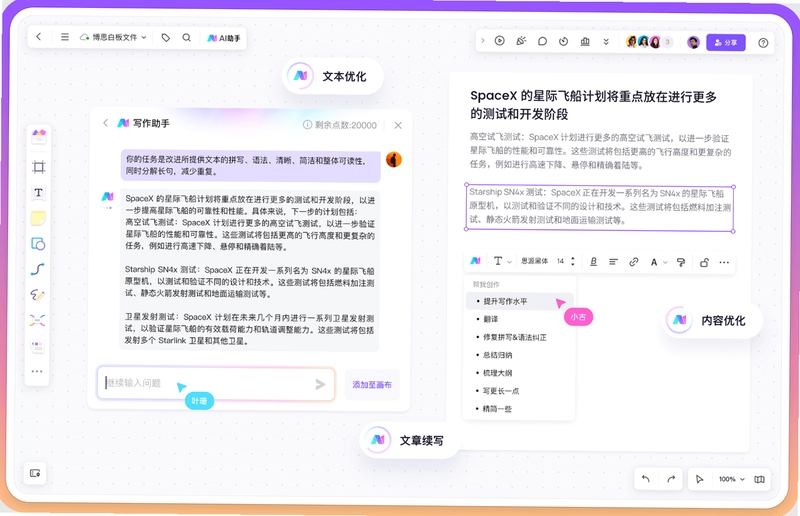
Task: Click the tag icon in top toolbar
Action: click(165, 37)
